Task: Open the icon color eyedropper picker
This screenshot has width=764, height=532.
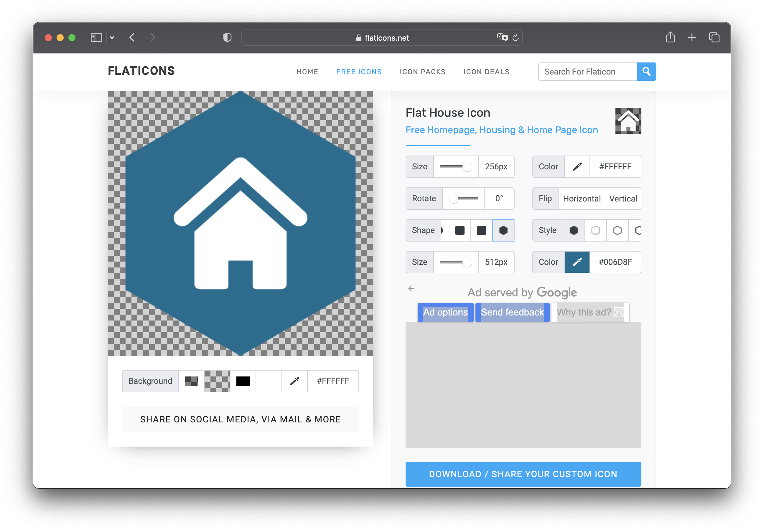Action: (577, 167)
